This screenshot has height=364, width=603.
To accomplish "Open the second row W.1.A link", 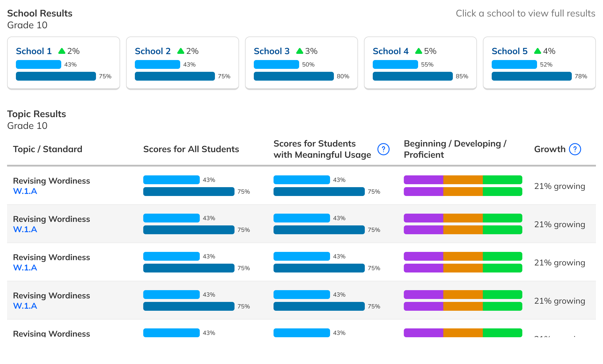I will 25,230.
